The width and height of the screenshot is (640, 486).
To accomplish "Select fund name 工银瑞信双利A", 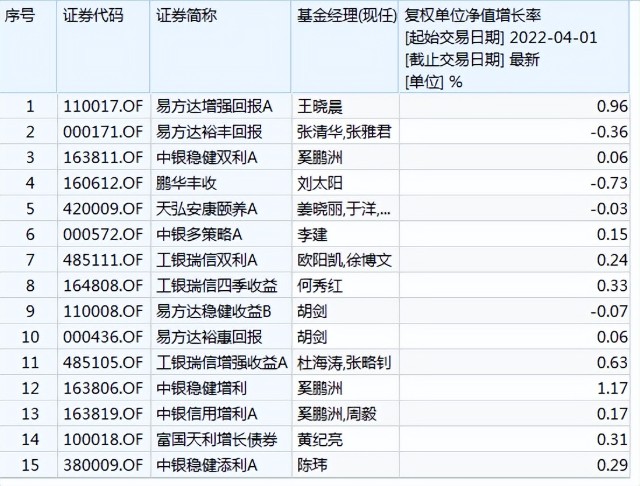I will click(207, 260).
